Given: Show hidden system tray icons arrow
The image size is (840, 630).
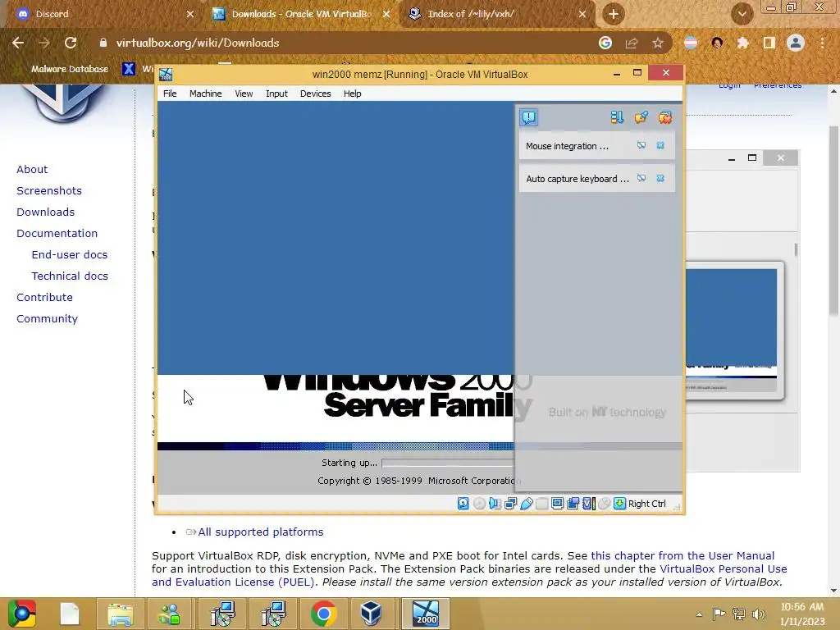Looking at the screenshot, I should point(699,614).
